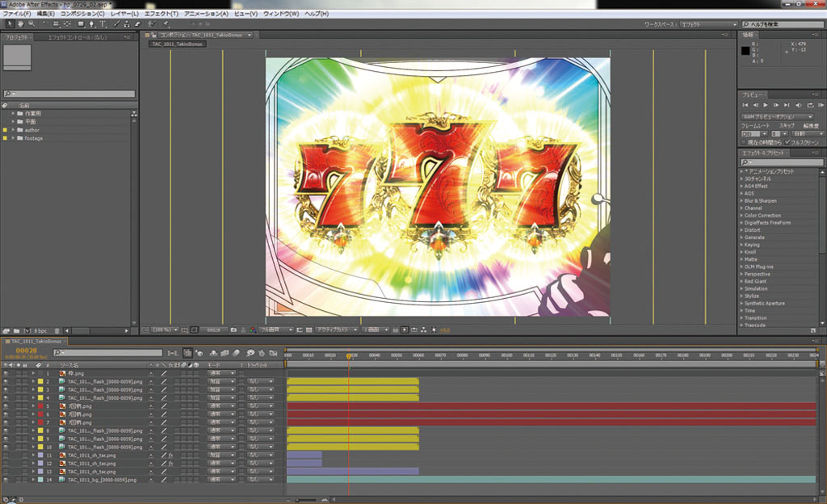The width and height of the screenshot is (827, 504).
Task: Select the Eraser tool
Action: [137, 23]
